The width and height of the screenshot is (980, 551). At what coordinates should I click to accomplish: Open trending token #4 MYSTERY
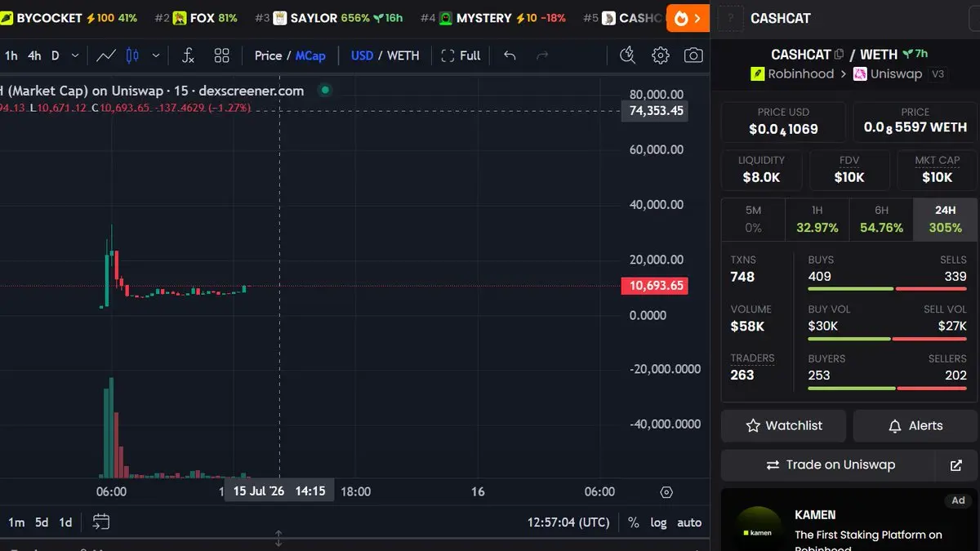point(493,18)
